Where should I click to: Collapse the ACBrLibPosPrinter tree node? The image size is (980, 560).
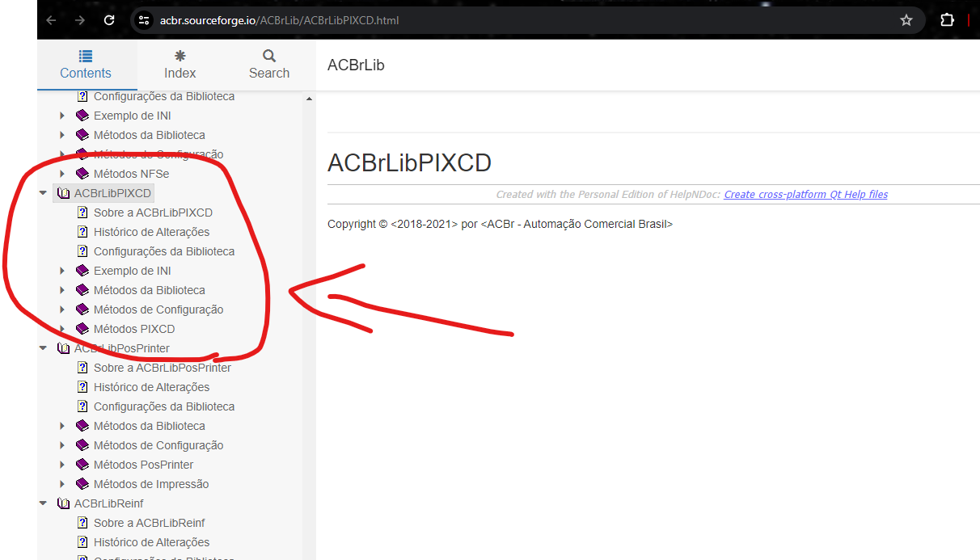click(43, 348)
